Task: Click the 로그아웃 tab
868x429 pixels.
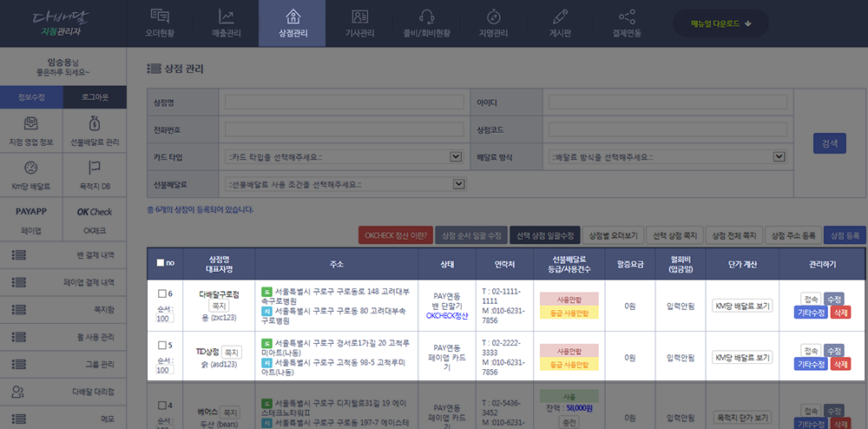Action: pyautogui.click(x=95, y=97)
